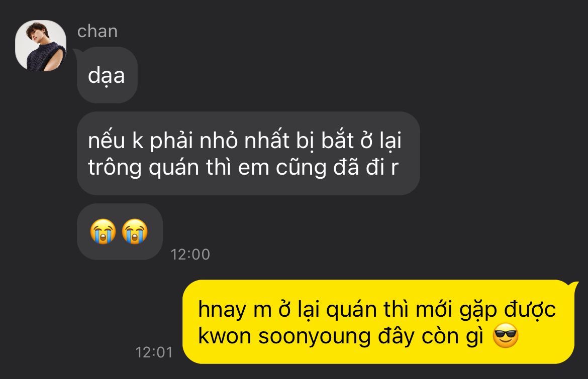
Task: Select the 12:01 timestamp
Action: tap(154, 352)
